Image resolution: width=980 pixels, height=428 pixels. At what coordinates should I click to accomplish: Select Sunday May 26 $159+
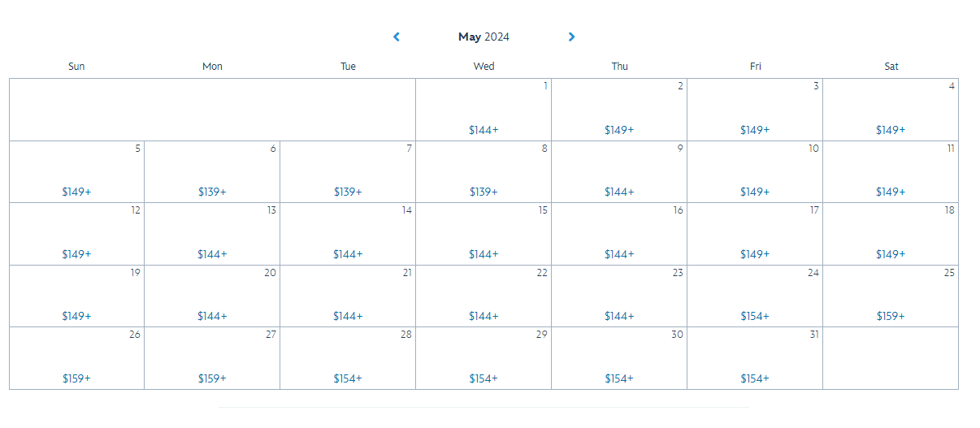(x=76, y=378)
